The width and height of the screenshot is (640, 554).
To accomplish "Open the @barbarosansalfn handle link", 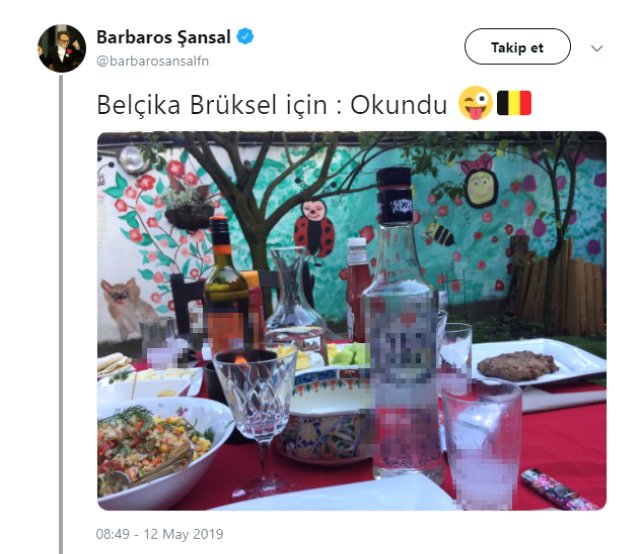I will (152, 61).
